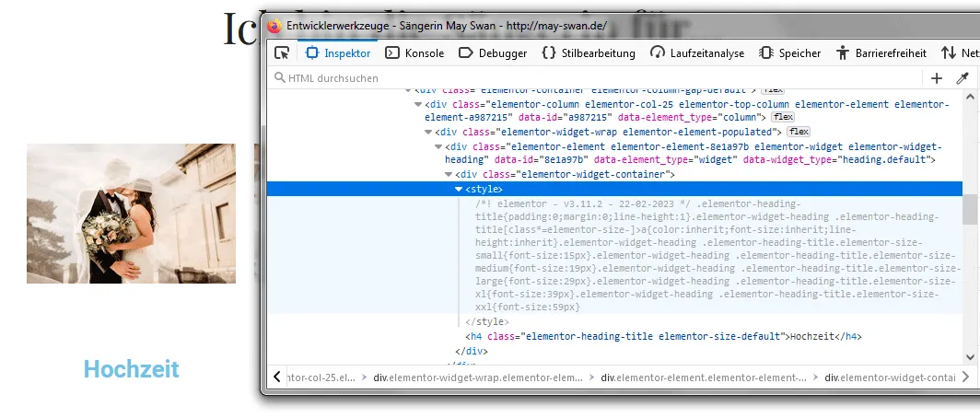Image resolution: width=980 pixels, height=418 pixels.
Task: Open the Inspektor tab
Action: click(338, 53)
